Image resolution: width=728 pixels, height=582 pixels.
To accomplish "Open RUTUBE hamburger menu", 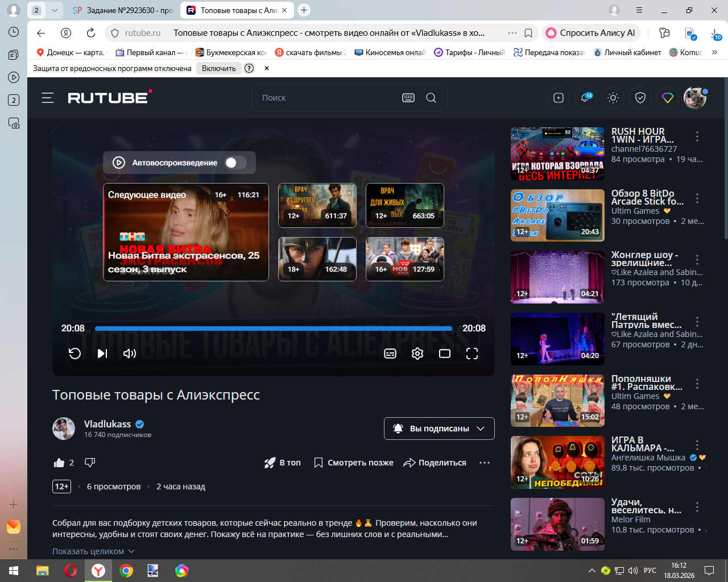I will (x=48, y=98).
